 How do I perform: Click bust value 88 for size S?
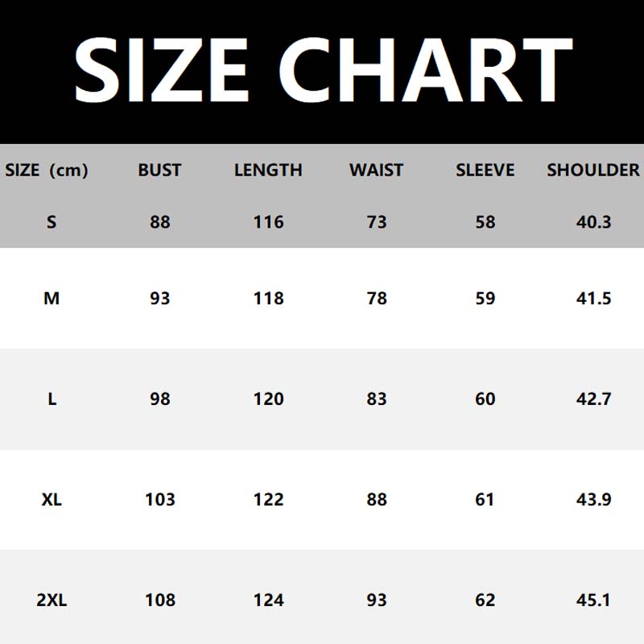pyautogui.click(x=160, y=221)
